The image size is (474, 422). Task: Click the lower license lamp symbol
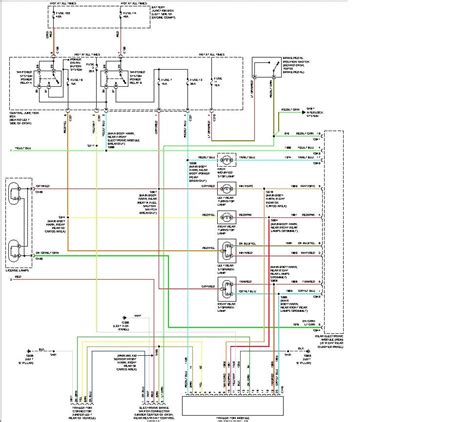pos(15,251)
